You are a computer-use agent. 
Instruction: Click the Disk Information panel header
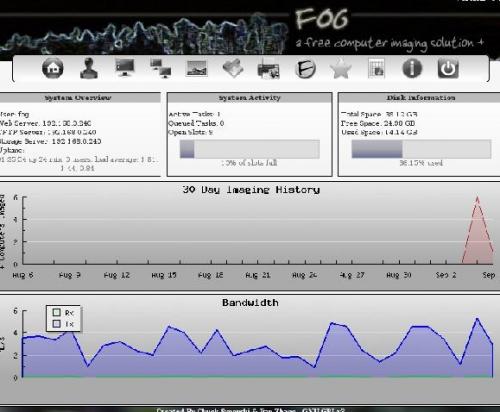(x=421, y=98)
